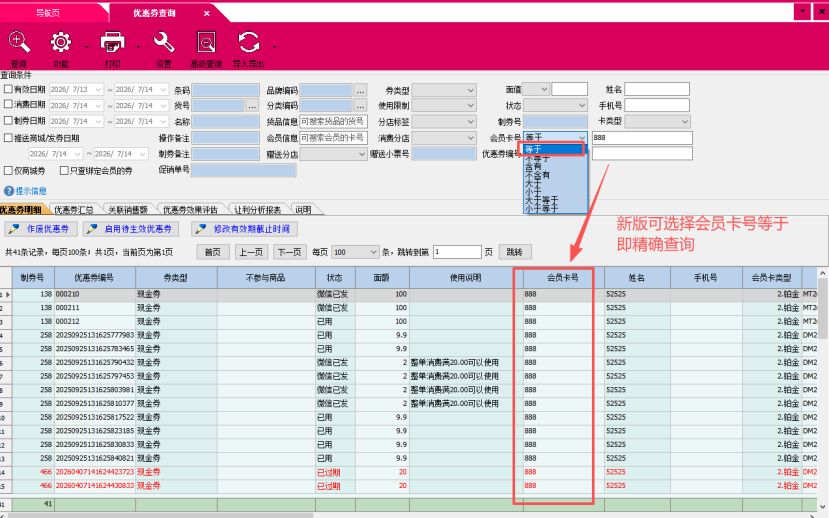Open the 赠送分店 dropdown
This screenshot has width=829, height=518.
point(333,154)
